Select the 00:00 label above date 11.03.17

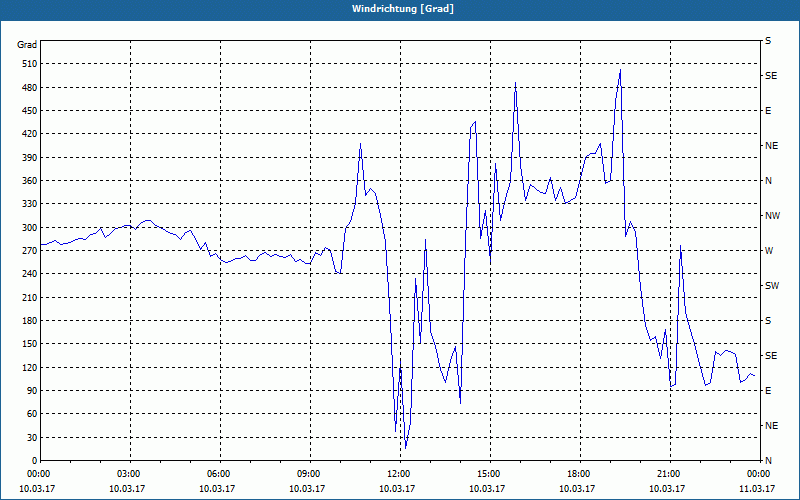759,474
